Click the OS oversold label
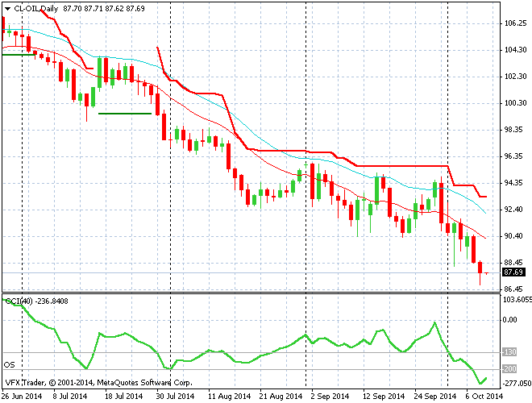Image resolution: width=532 pixels, height=403 pixels. pyautogui.click(x=9, y=364)
